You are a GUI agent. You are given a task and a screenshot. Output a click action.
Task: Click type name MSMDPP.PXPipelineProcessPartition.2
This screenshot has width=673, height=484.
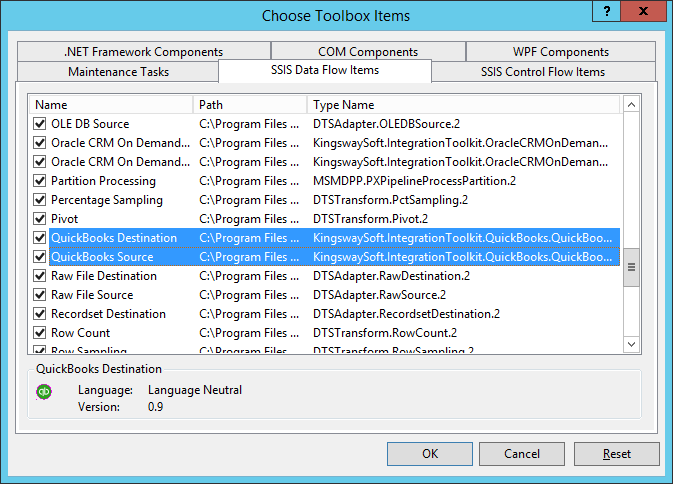(x=414, y=181)
